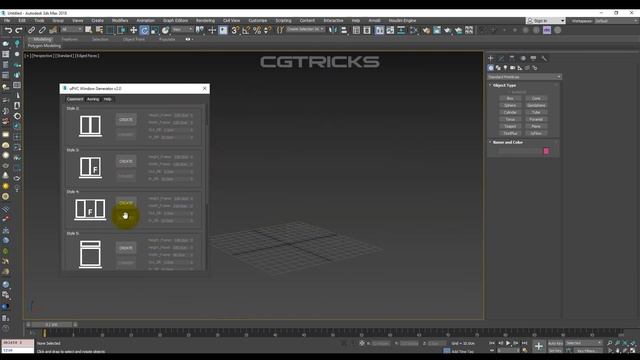The height and width of the screenshot is (360, 640).
Task: Open the Layer Explorer toolbar icon
Action: click(x=367, y=30)
